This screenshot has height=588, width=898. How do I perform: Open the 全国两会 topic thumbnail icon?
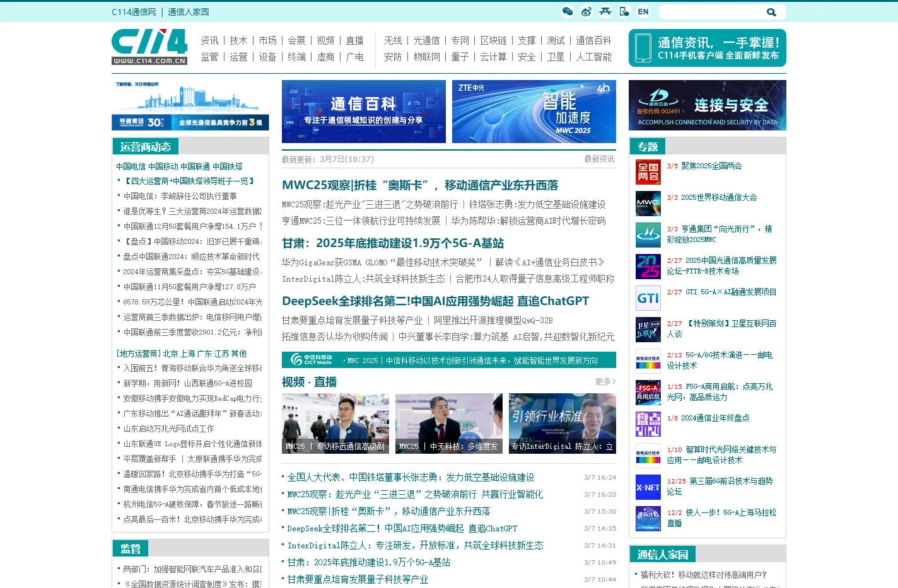click(648, 172)
